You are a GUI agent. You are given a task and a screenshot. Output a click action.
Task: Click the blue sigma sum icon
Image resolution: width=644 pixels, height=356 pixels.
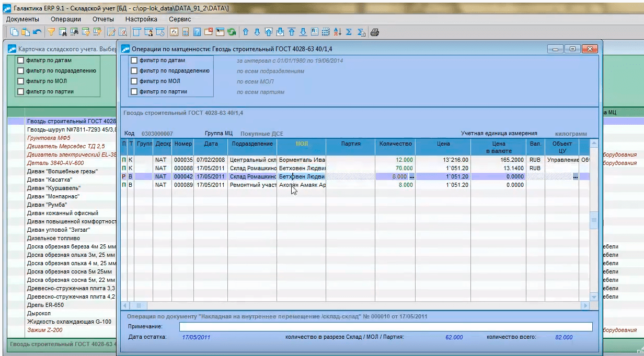[349, 32]
